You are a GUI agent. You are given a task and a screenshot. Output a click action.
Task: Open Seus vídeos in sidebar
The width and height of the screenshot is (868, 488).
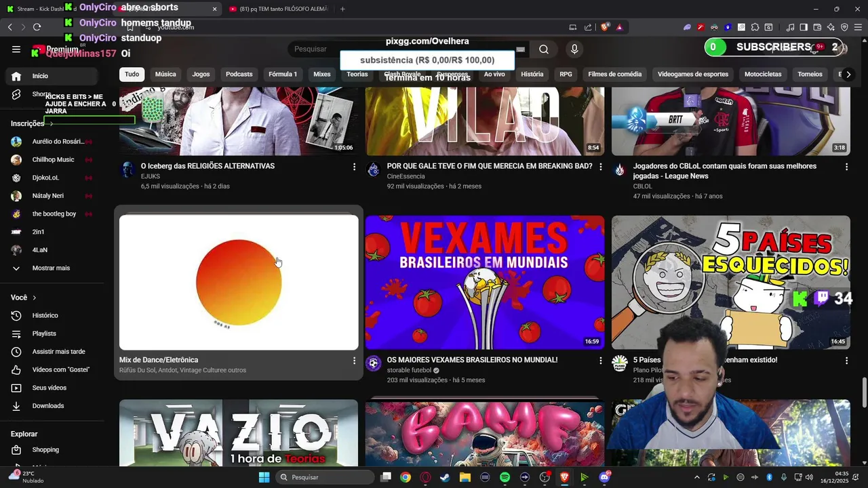(52, 388)
